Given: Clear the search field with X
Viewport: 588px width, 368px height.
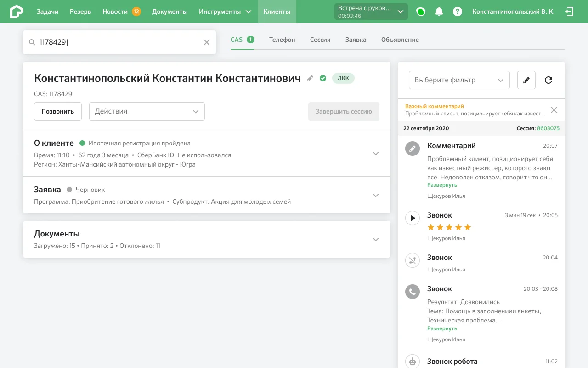Looking at the screenshot, I should click(207, 42).
